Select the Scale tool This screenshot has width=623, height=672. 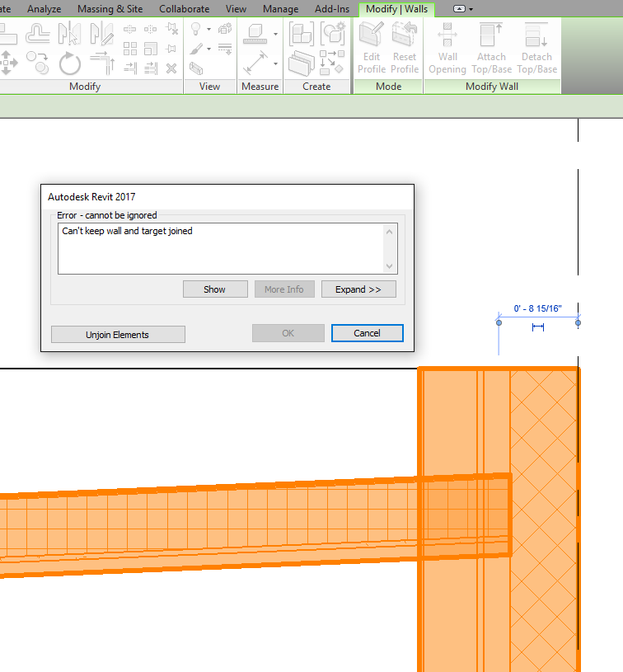click(151, 49)
